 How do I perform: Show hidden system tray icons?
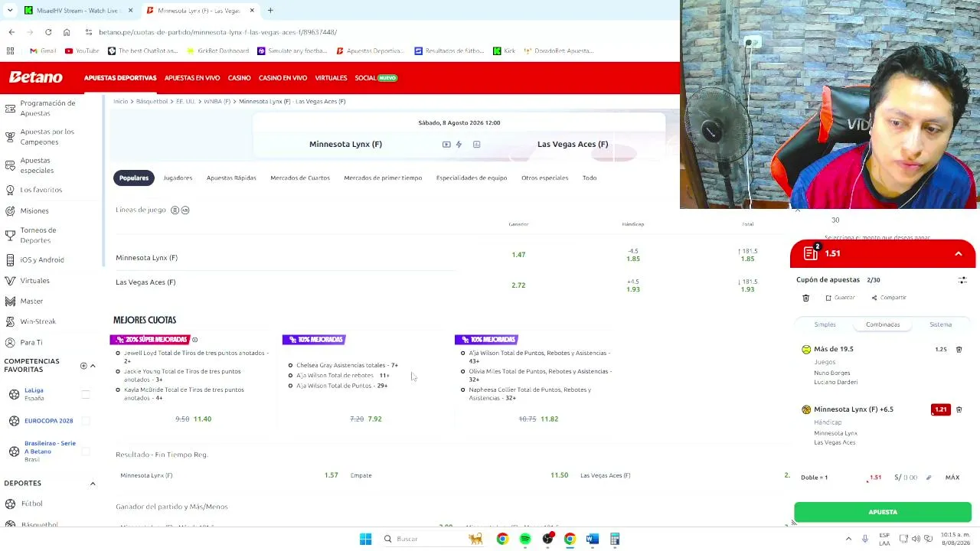[848, 539]
